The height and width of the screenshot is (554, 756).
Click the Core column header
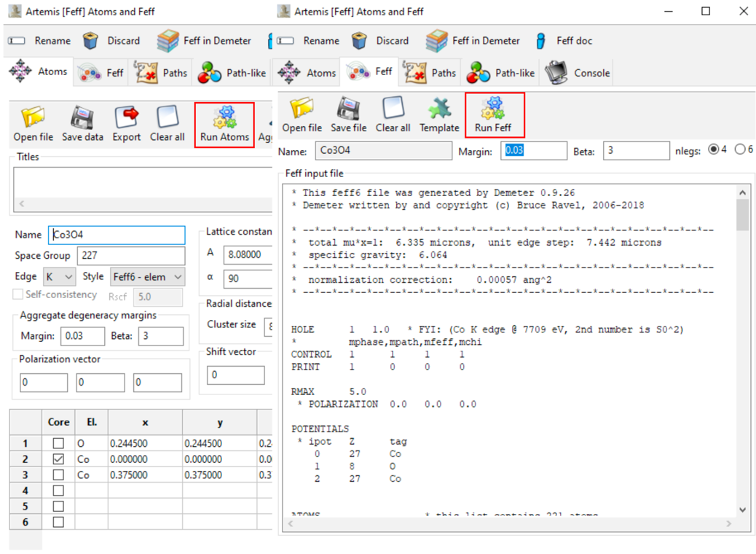click(x=58, y=422)
